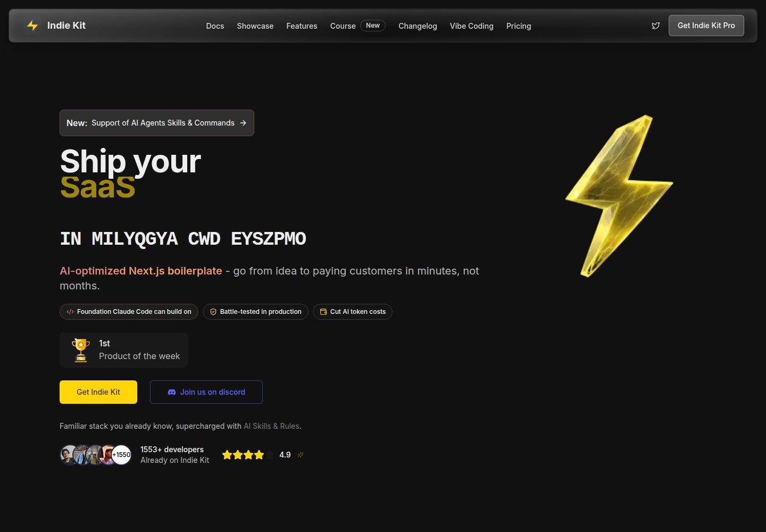Image resolution: width=766 pixels, height=532 pixels.
Task: Click the Cut AI token costs pill
Action: click(353, 312)
